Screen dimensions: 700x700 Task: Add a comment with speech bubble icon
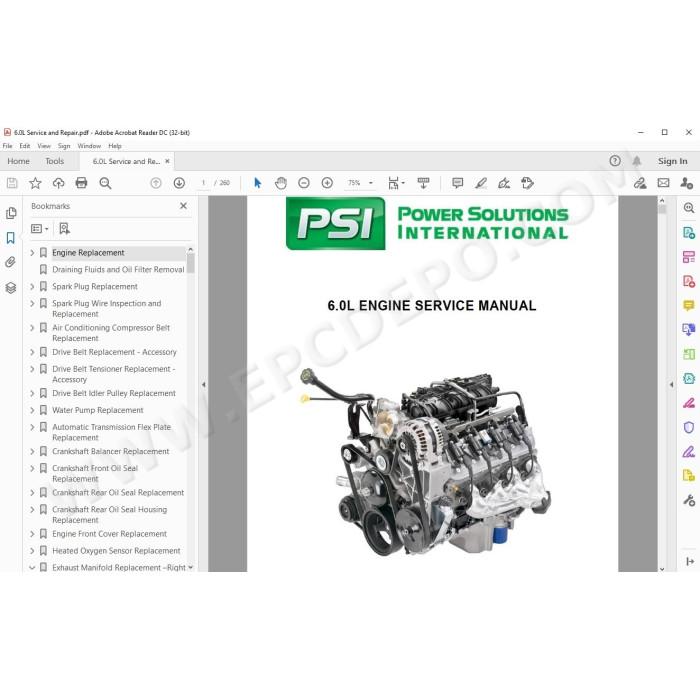[x=458, y=183]
